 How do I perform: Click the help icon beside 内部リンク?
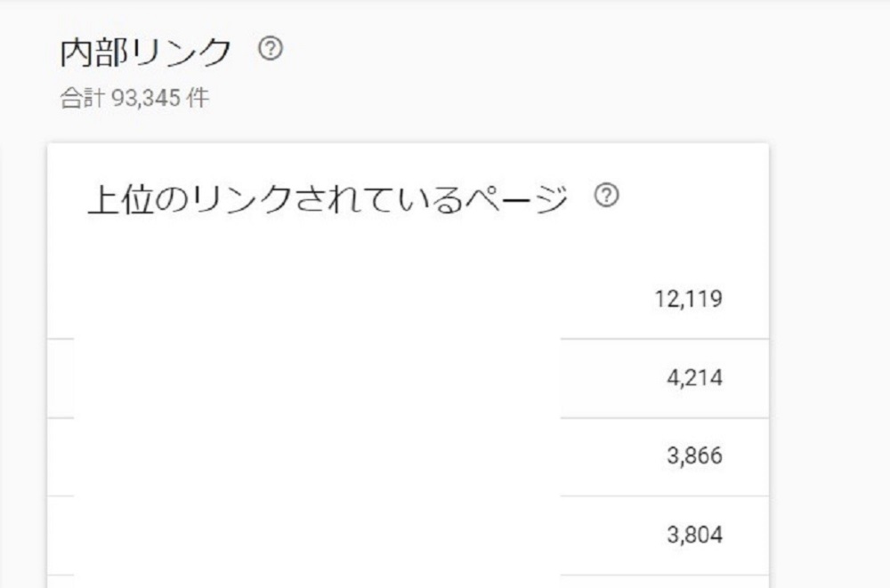(x=270, y=50)
